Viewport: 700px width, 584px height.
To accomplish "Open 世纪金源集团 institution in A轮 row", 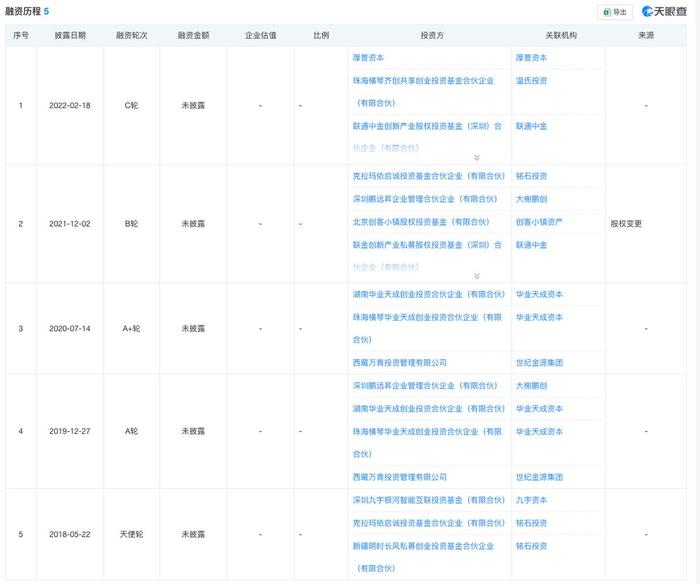I will pos(539,477).
